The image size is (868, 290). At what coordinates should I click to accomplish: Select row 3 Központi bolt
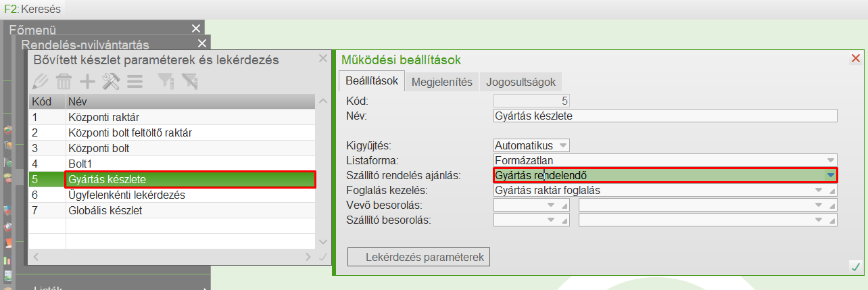coord(172,148)
